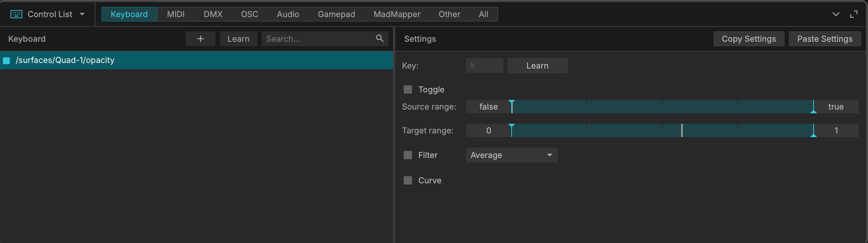This screenshot has height=243, width=868.
Task: Click the Source range maximum field showing true
Action: [836, 107]
